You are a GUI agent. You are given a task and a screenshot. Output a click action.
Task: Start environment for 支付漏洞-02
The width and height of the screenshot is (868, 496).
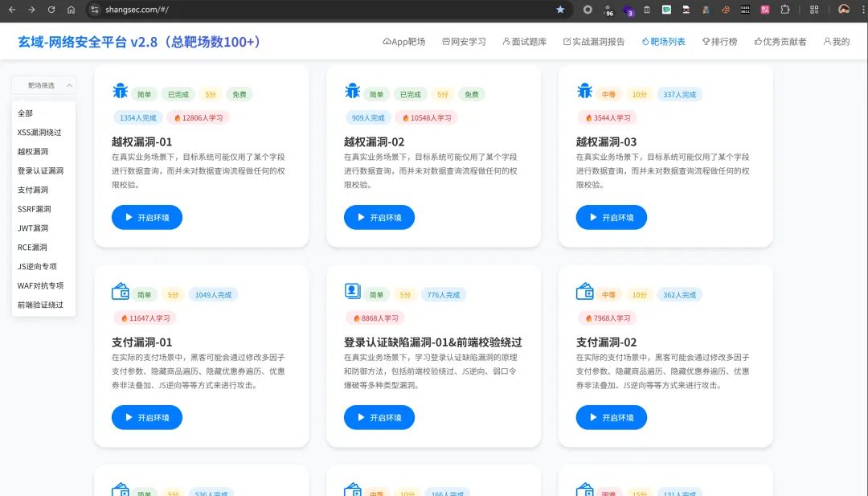[611, 417]
